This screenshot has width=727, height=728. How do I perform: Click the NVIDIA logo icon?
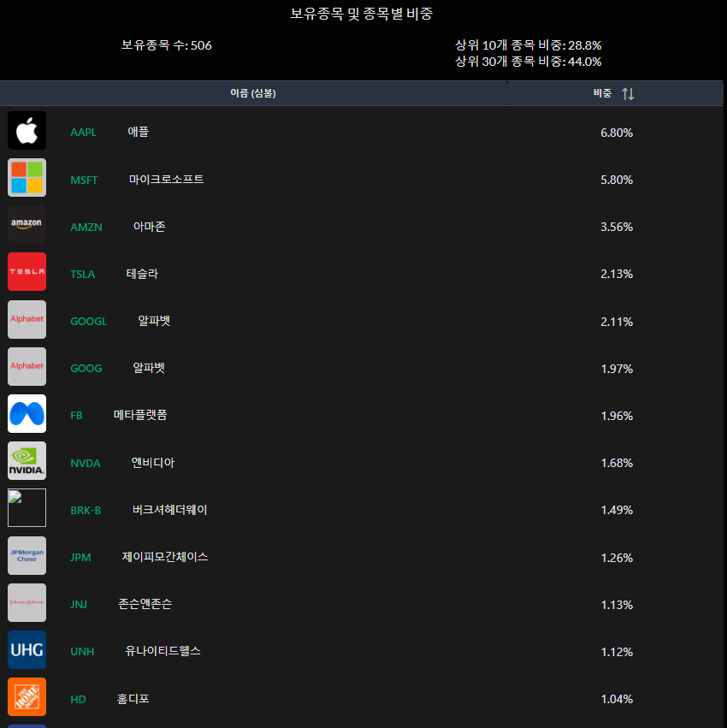27,460
